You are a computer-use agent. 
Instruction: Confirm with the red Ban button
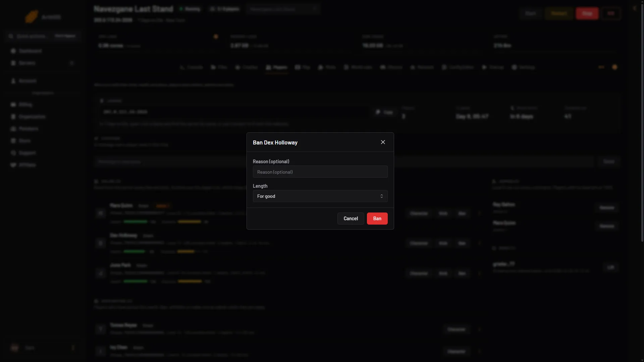pos(377,219)
